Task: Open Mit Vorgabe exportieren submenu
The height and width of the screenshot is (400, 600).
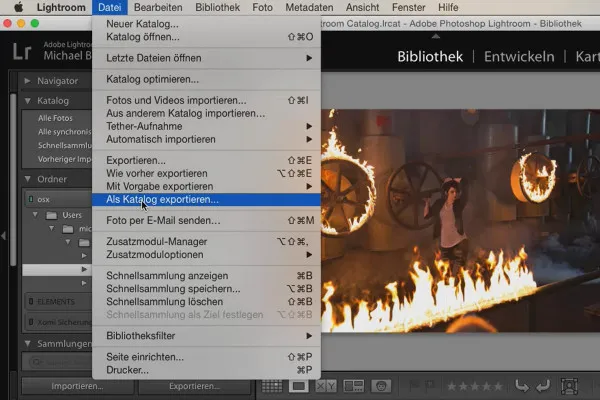Action: point(206,186)
